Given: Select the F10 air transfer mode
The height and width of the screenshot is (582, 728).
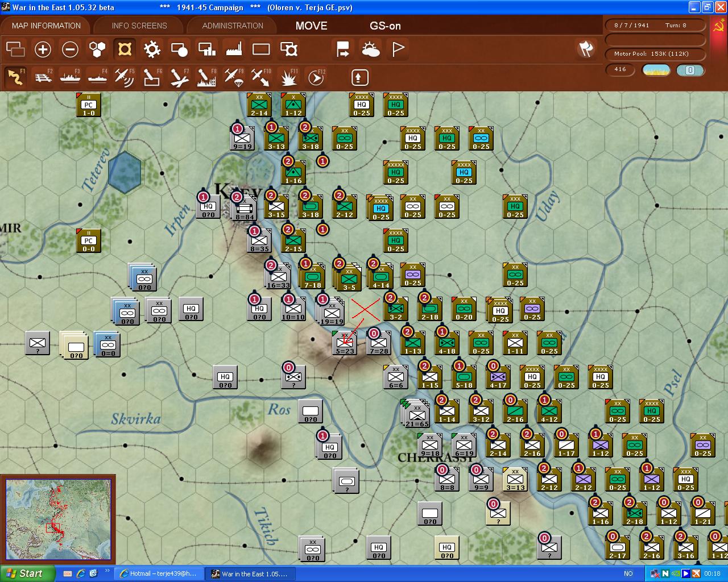Looking at the screenshot, I should coord(261,77).
